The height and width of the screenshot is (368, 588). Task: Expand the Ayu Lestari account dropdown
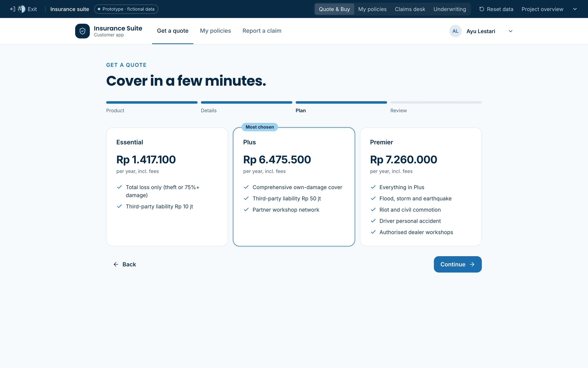pos(510,31)
